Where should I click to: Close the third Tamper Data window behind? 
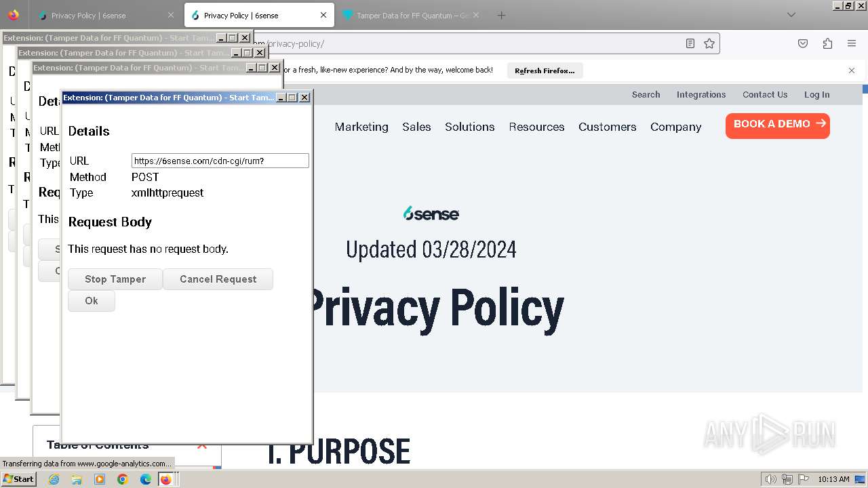tap(275, 68)
